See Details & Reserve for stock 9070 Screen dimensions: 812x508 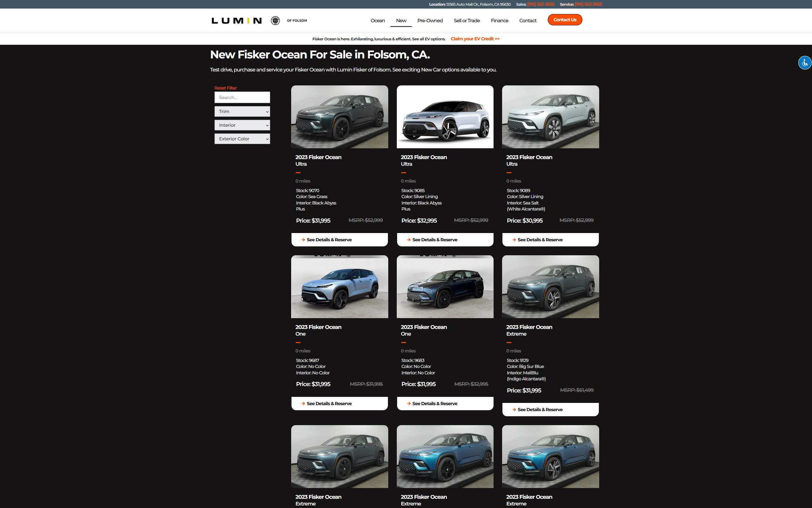pos(340,239)
